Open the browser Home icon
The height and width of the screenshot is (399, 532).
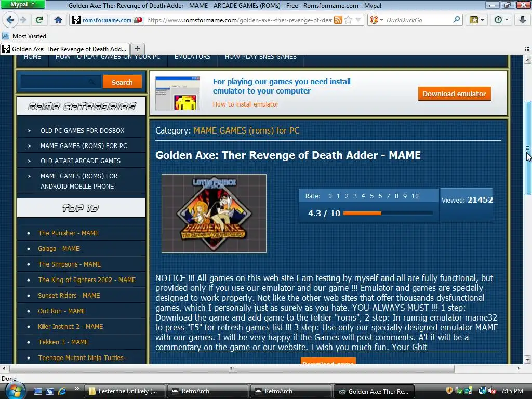click(x=58, y=20)
